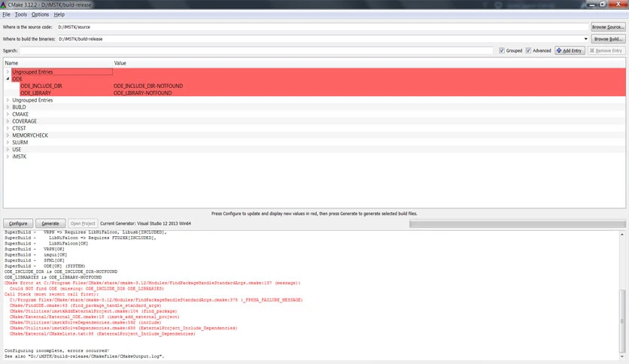Expand the CTEST group

[8, 129]
